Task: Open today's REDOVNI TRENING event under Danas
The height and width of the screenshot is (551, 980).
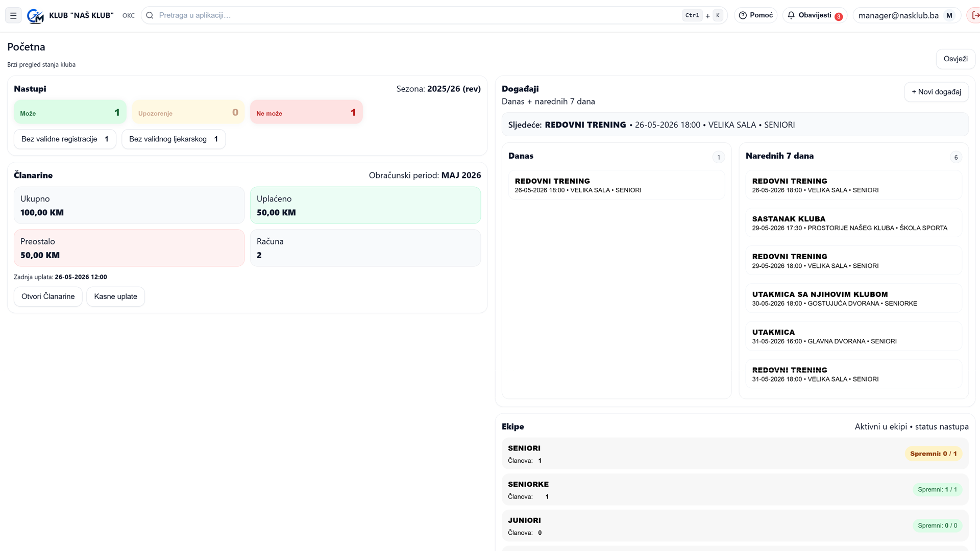Action: coord(617,185)
